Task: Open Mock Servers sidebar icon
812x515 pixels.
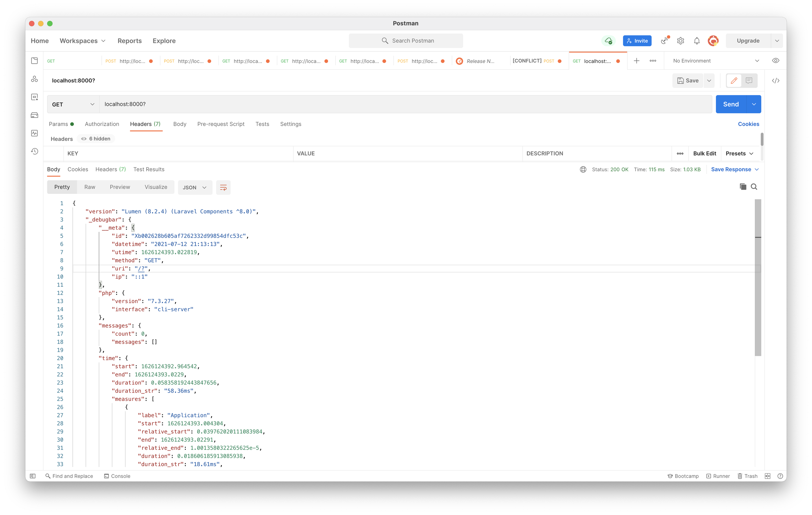Action: coord(34,115)
